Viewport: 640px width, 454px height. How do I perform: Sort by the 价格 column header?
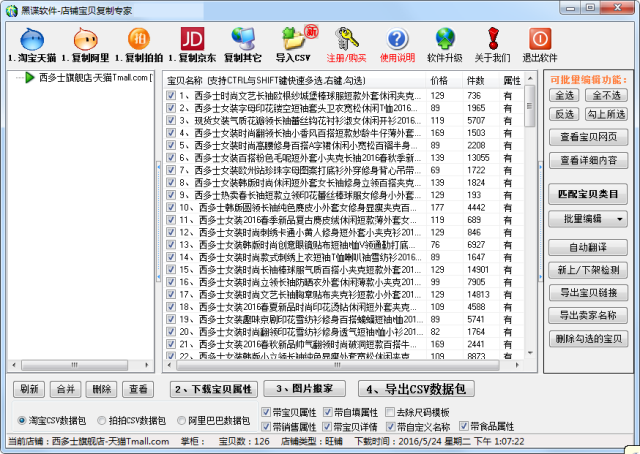point(444,81)
